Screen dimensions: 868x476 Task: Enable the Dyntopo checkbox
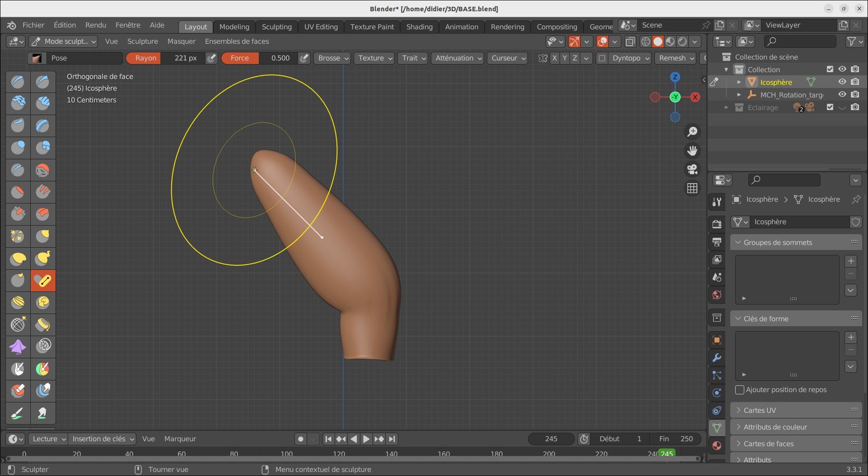[x=602, y=58]
